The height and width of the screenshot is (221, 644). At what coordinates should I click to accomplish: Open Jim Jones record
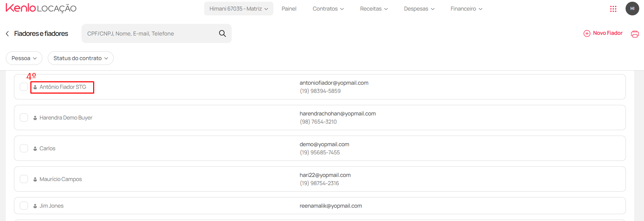[52, 206]
